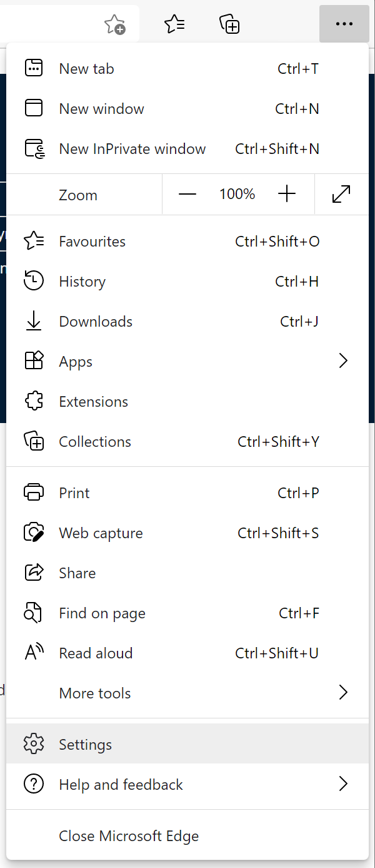Open a New InPrivate window entry
The height and width of the screenshot is (868, 375).
click(186, 148)
